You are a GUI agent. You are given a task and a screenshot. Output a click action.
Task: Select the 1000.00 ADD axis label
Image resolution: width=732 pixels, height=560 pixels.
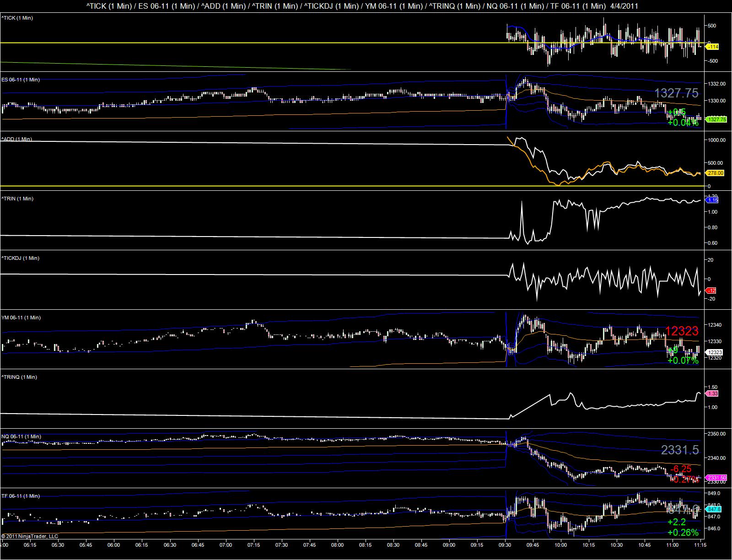tap(717, 140)
